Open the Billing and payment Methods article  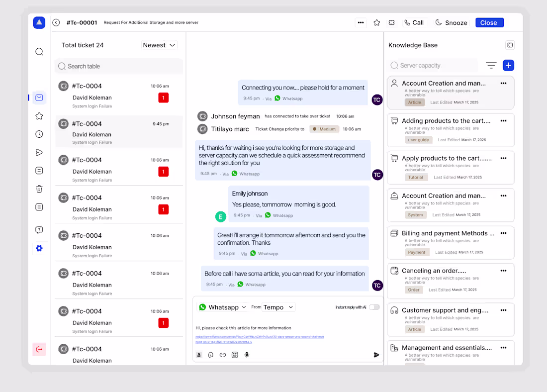pyautogui.click(x=451, y=242)
